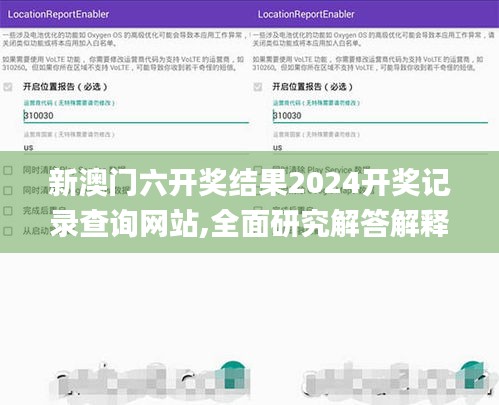This screenshot has height=405, width=499.
Task: Toggle the left 完成后 checkbox
Action: point(8,211)
